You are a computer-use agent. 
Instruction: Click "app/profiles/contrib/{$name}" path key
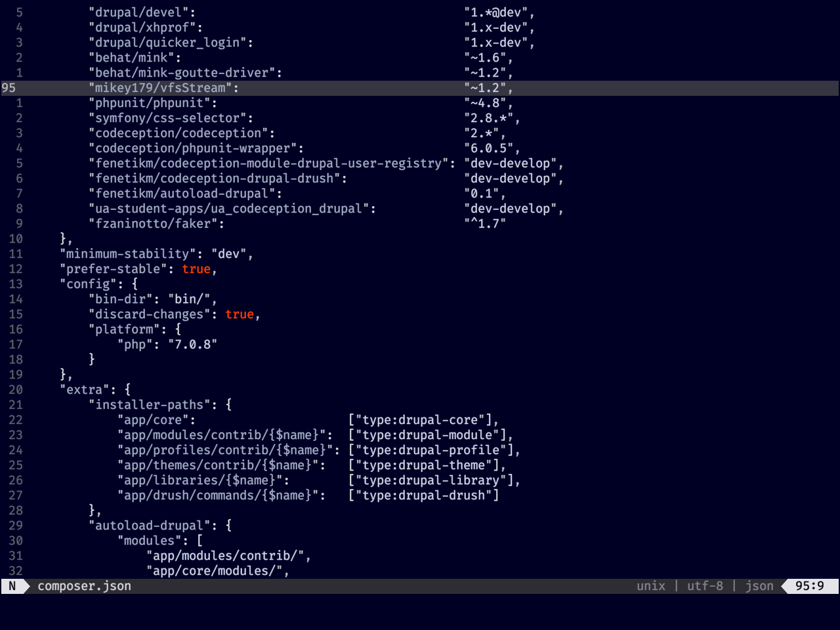point(225,450)
